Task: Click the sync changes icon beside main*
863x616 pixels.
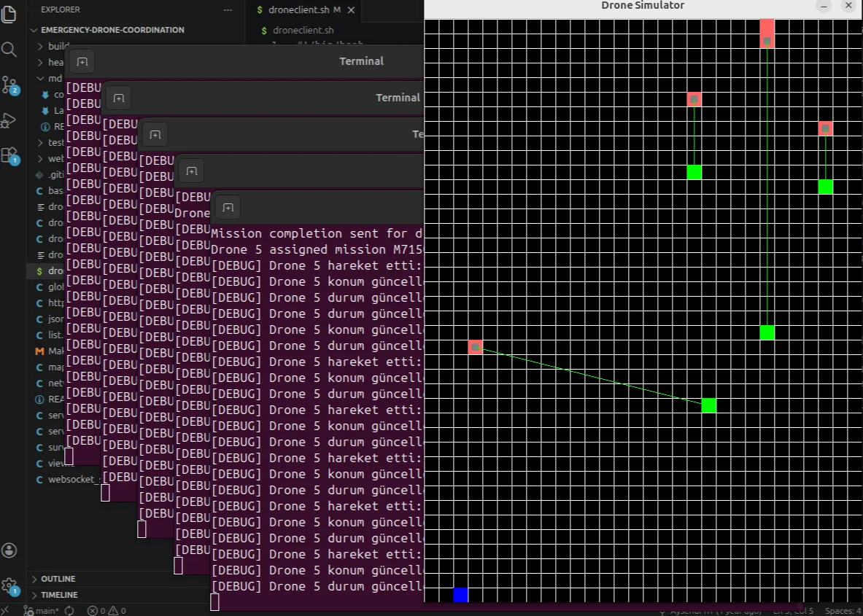Action: (69, 610)
